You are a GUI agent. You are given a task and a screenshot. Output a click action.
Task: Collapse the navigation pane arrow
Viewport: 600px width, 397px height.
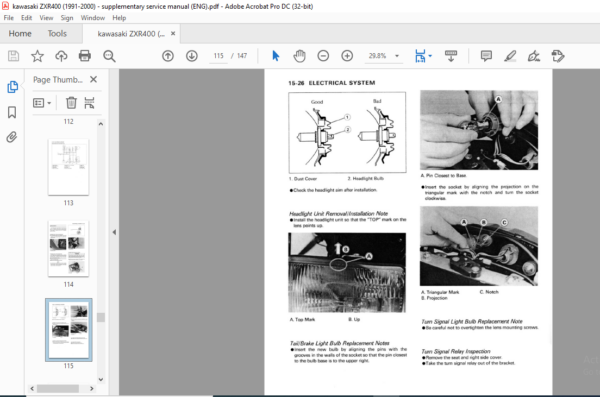(x=114, y=232)
